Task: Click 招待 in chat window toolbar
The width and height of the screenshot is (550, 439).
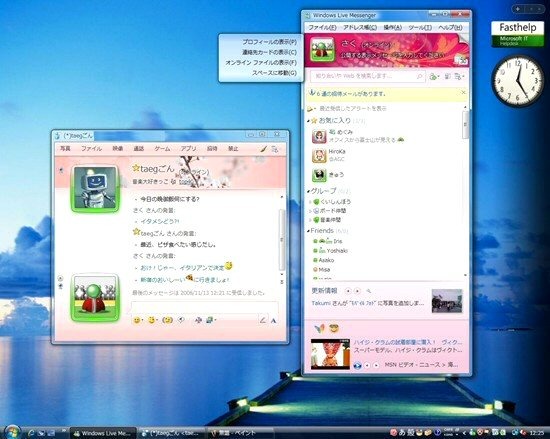Action: click(212, 149)
